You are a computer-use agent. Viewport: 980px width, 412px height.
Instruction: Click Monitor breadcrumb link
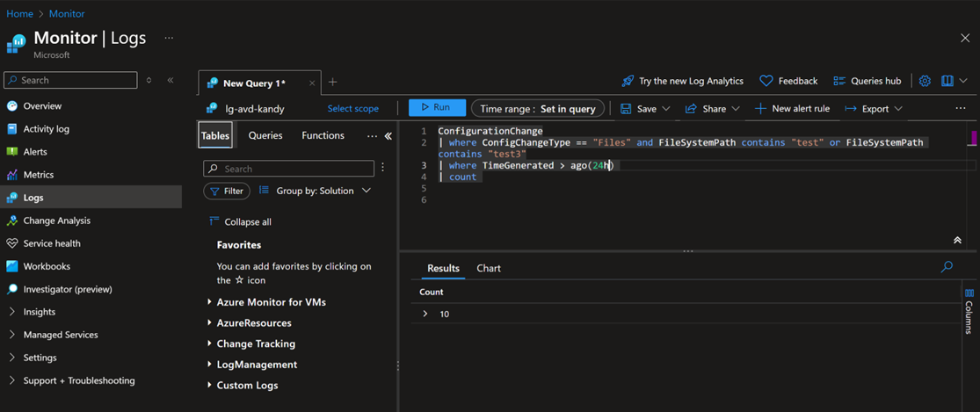(66, 14)
